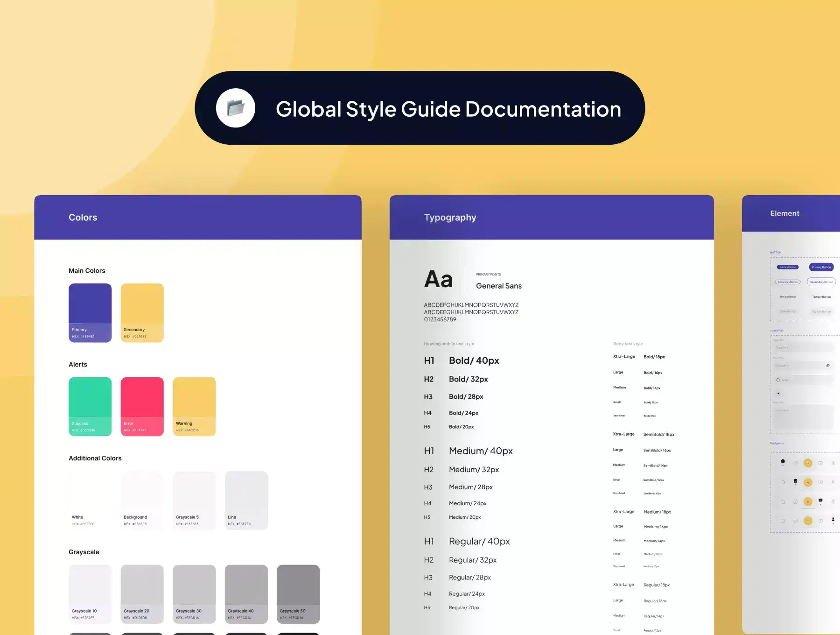
Task: Select the filled document icon in second navigation row
Action: [795, 481]
